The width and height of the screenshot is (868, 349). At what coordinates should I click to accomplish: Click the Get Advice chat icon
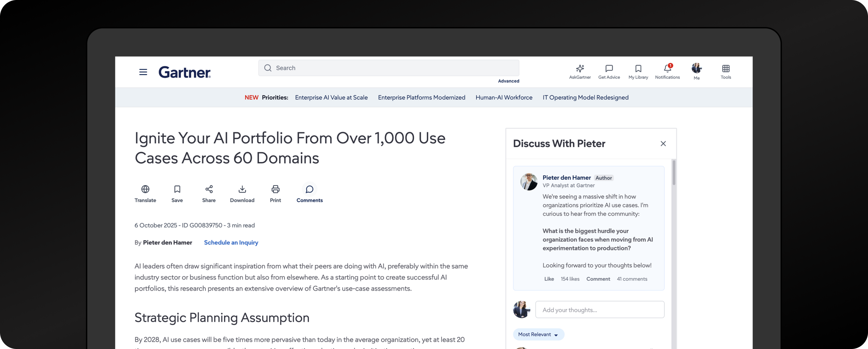pos(609,69)
